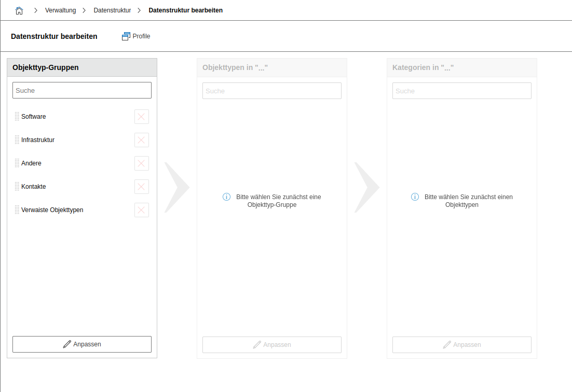Remove the Infrastruktur group via X icon
572x392 pixels.
coord(141,140)
